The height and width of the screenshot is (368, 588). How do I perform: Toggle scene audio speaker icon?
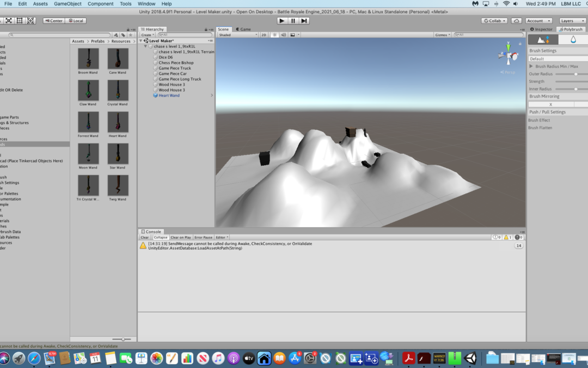(x=284, y=34)
